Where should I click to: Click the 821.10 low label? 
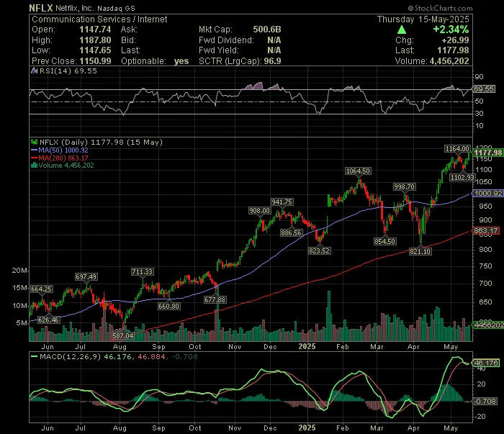(420, 251)
